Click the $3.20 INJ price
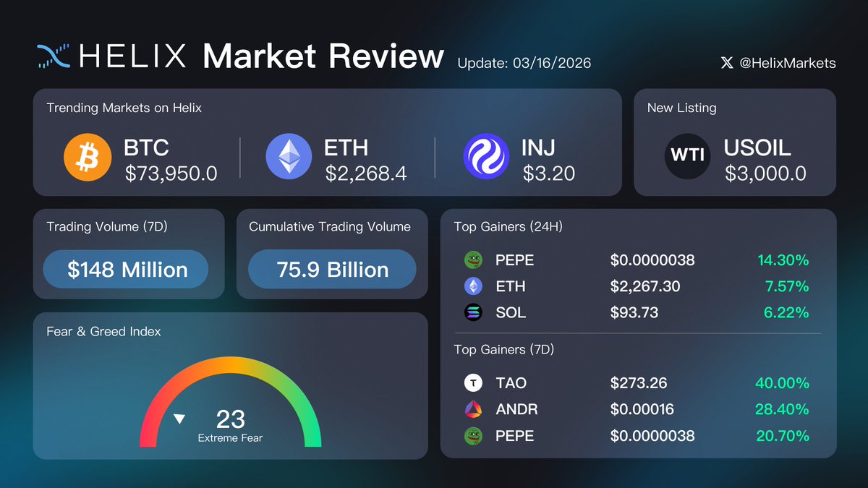 click(x=549, y=174)
